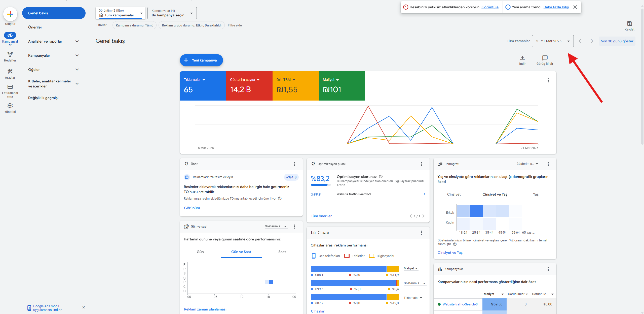Viewport: 644px width, 314px height.
Task: Dismiss the Google Ads mobile app prompt
Action: [84, 307]
